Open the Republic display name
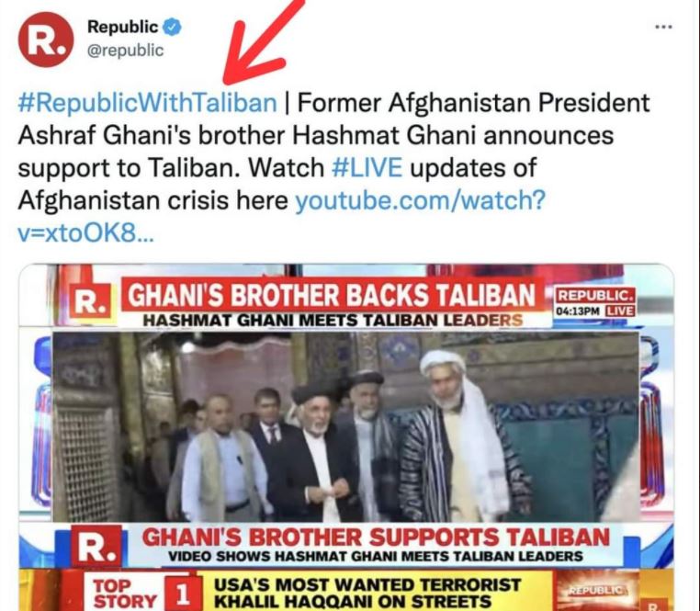 123,27
